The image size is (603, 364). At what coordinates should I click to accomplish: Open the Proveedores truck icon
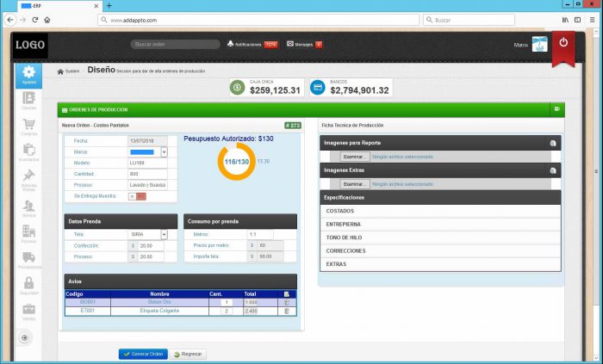point(28,258)
